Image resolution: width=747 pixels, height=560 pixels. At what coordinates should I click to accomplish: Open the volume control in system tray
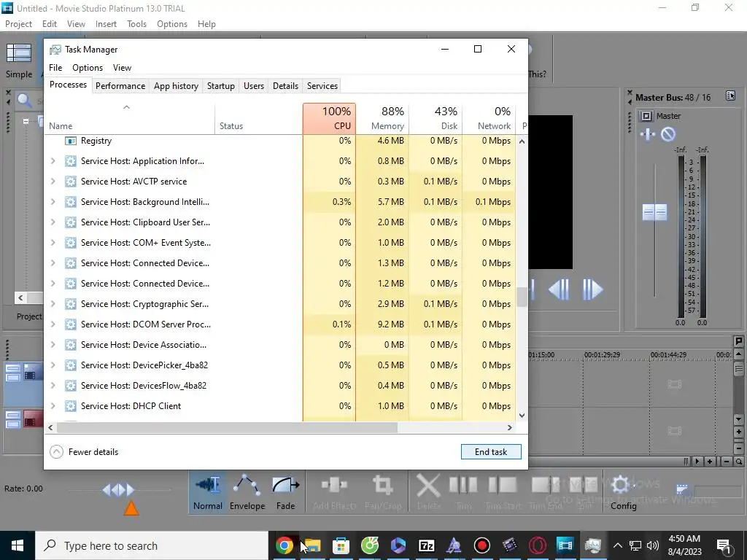point(653,545)
